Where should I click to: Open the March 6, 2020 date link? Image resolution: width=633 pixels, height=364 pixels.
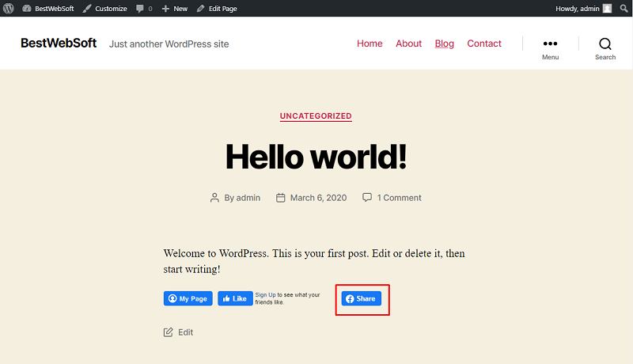[319, 198]
